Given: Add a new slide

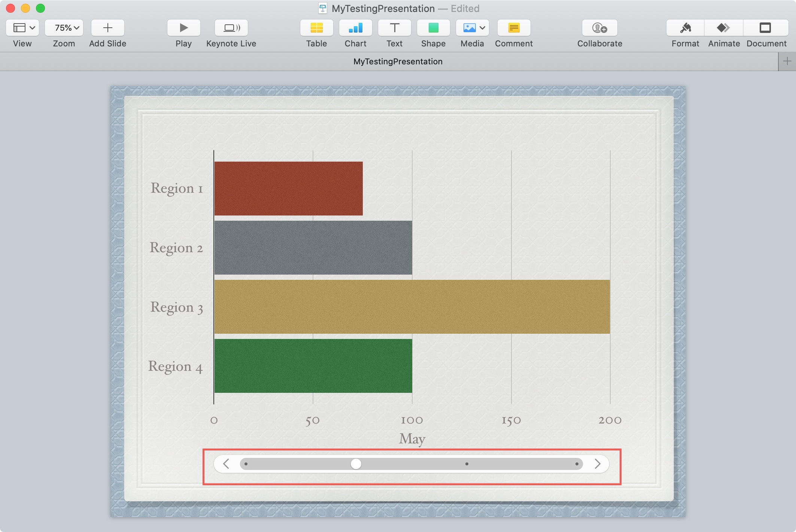Looking at the screenshot, I should [107, 27].
